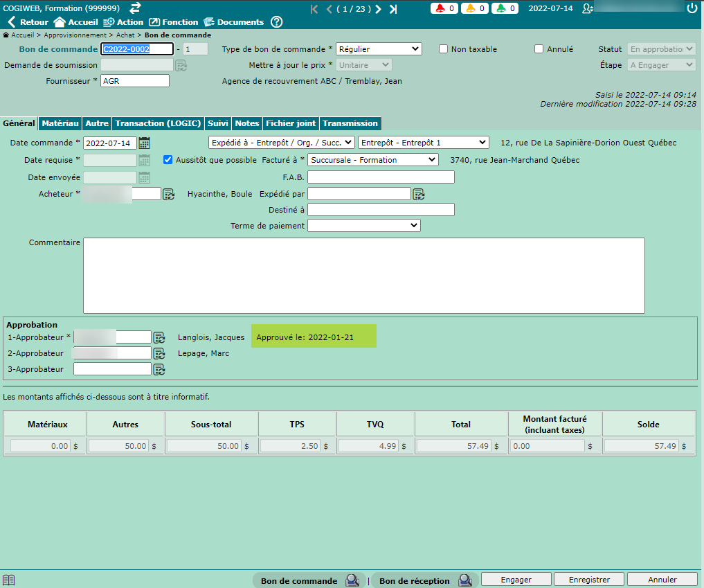Screen dimensions: 704x588
Task: Click the 3-Approbateur lookup icon
Action: [159, 370]
